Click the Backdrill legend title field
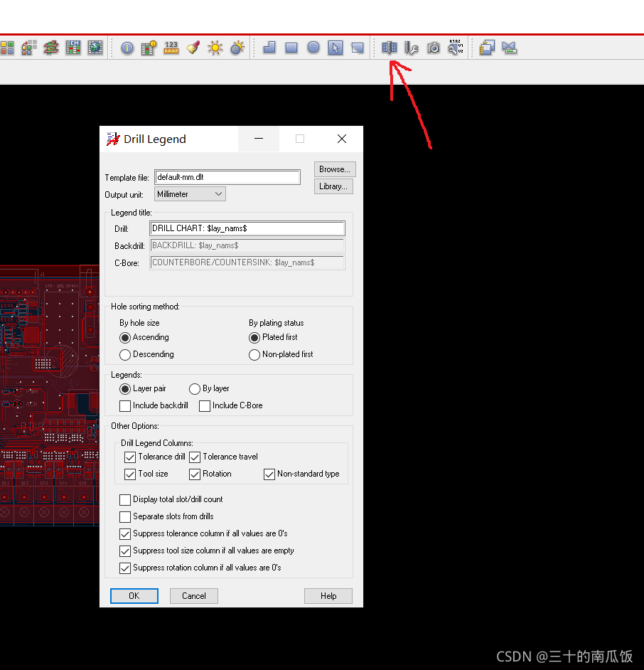This screenshot has width=644, height=670. [247, 245]
